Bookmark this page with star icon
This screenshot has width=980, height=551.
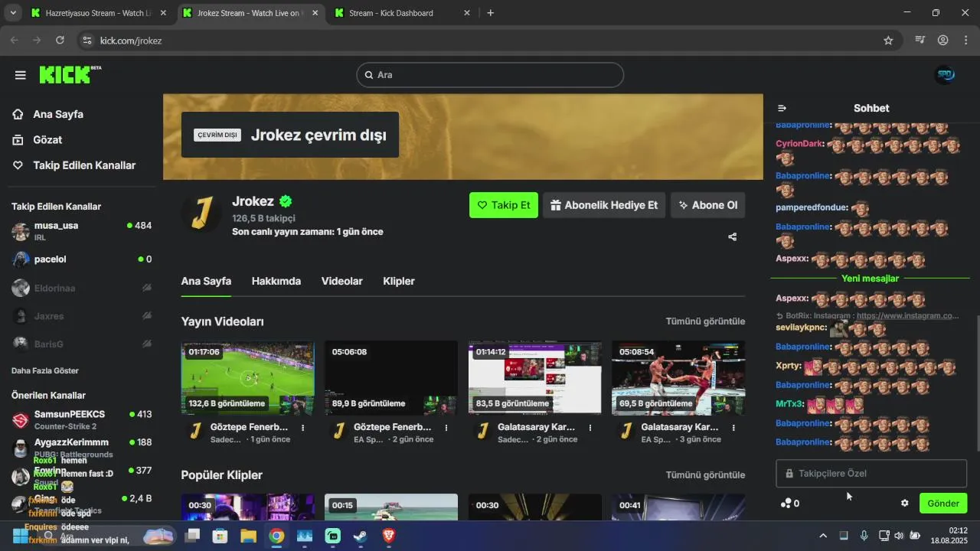[x=888, y=41]
